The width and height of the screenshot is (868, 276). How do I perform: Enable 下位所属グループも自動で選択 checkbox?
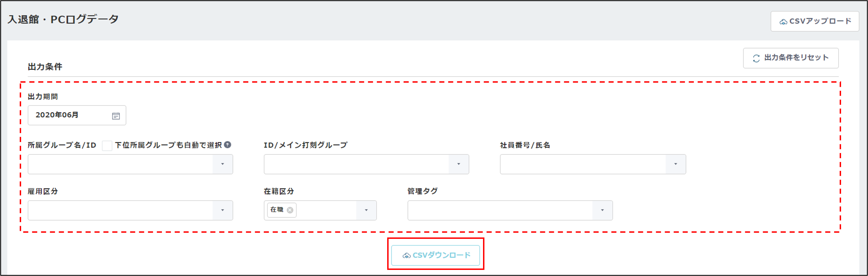107,145
